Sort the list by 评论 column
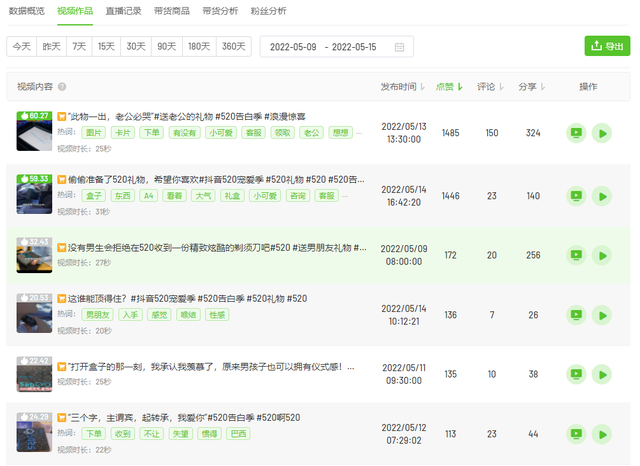Viewport: 640px width, 466px height. pos(491,87)
